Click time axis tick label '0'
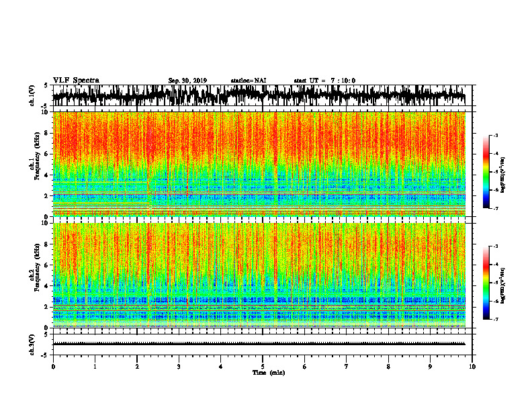 pos(53,367)
